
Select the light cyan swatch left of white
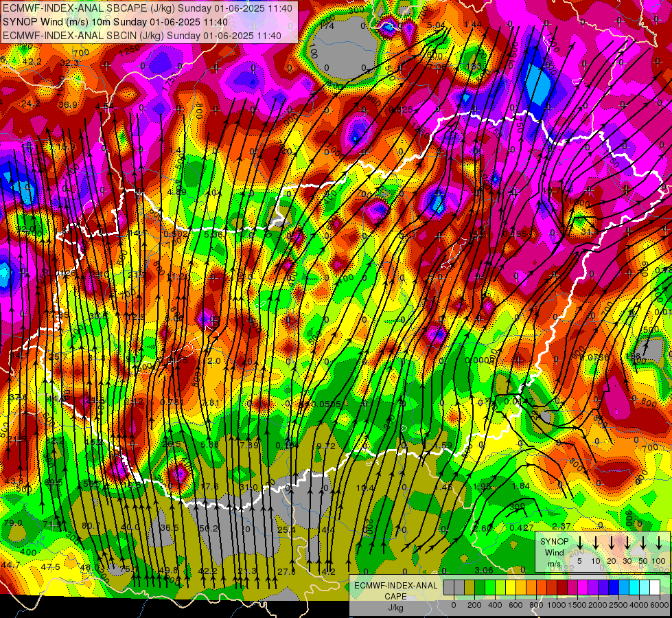pyautogui.click(x=644, y=587)
